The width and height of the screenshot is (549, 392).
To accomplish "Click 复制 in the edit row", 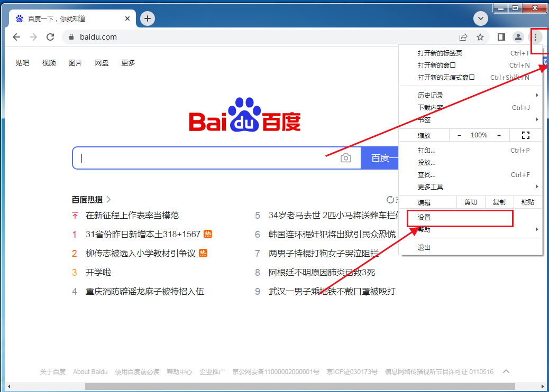I will click(x=499, y=202).
